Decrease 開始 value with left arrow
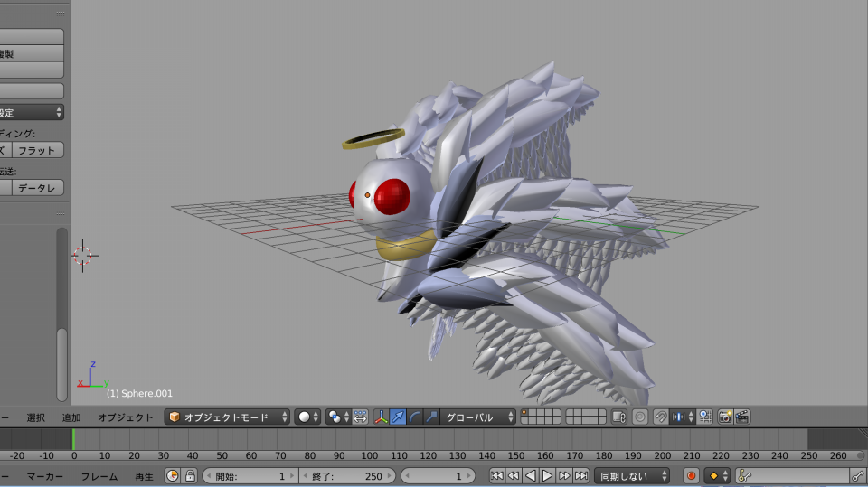Screen dimensions: 868x487 click(x=209, y=476)
